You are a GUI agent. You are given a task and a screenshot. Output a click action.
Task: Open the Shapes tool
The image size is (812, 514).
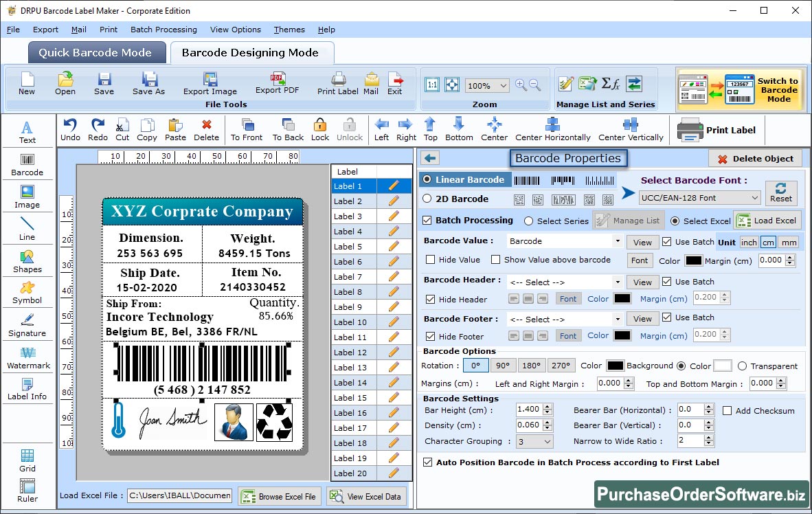click(x=27, y=261)
